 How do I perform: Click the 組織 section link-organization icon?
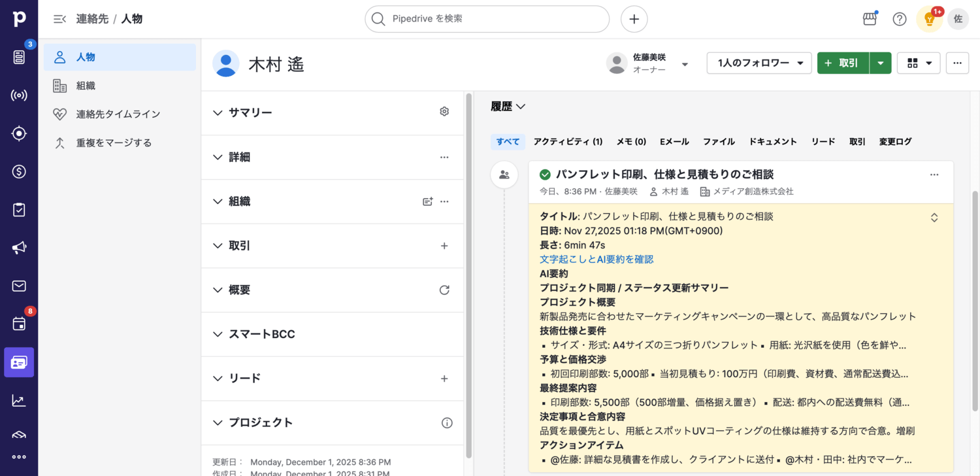pos(427,201)
